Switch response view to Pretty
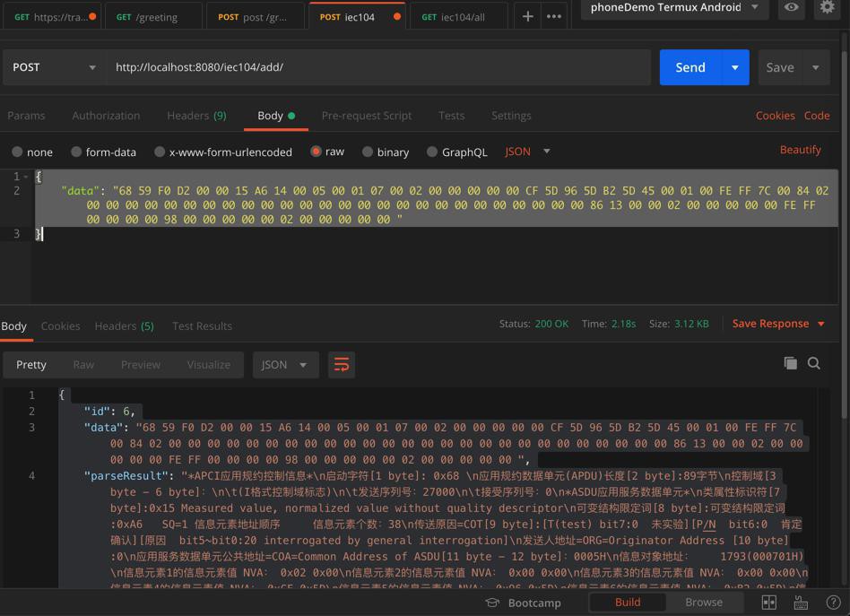850x616 pixels. pos(30,365)
